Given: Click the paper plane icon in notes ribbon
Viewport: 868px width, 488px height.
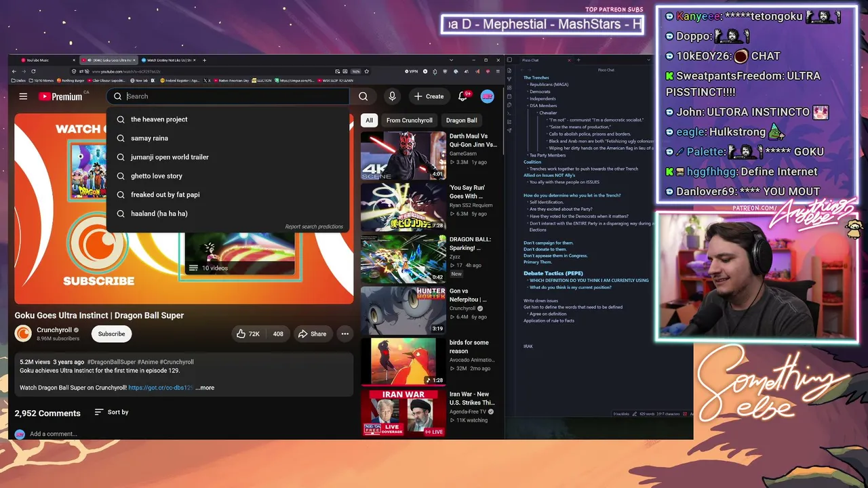Looking at the screenshot, I should point(509,131).
